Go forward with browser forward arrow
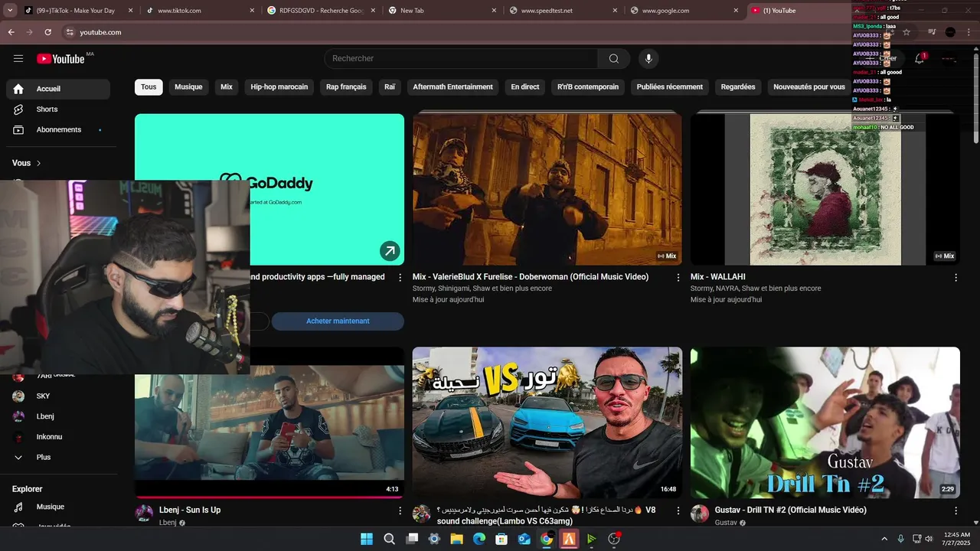Screen dimensions: 980x551 click(29, 32)
